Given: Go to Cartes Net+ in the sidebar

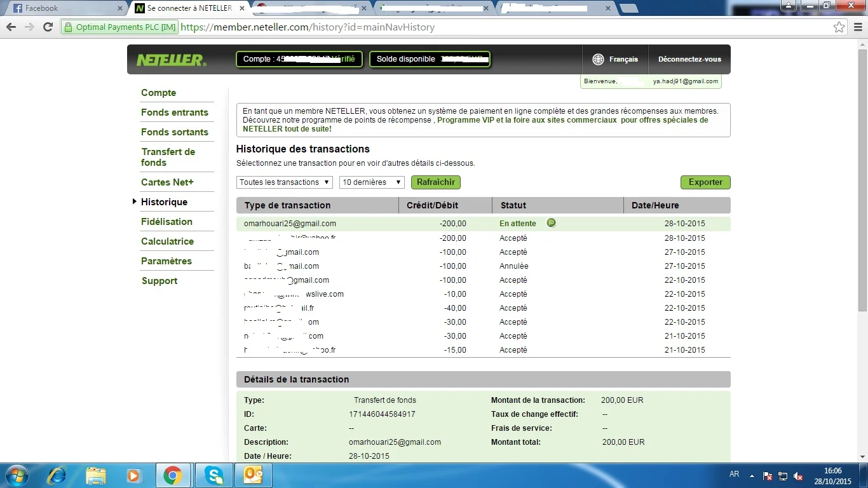Looking at the screenshot, I should click(167, 182).
